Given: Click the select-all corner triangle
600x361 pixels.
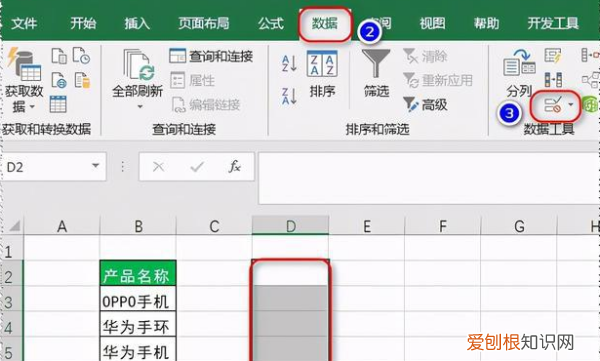Looking at the screenshot, I should coord(14,226).
